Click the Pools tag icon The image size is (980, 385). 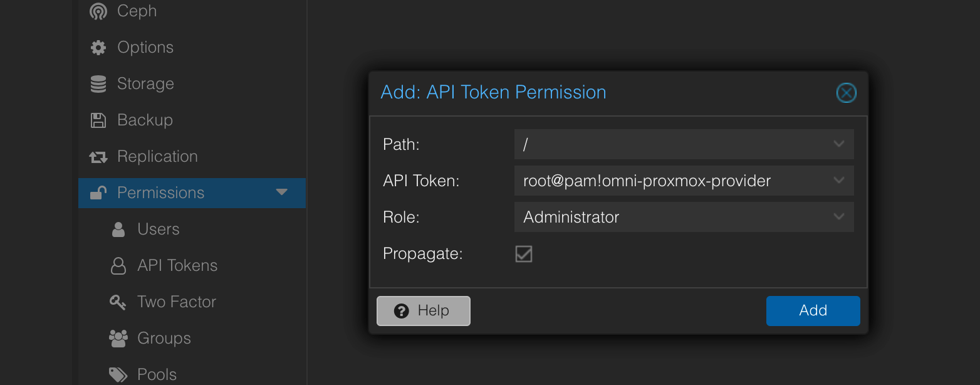tap(118, 374)
